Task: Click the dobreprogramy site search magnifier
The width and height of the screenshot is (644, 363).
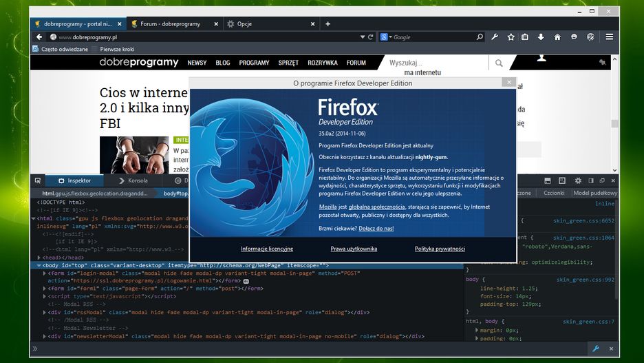Action: coord(499,63)
